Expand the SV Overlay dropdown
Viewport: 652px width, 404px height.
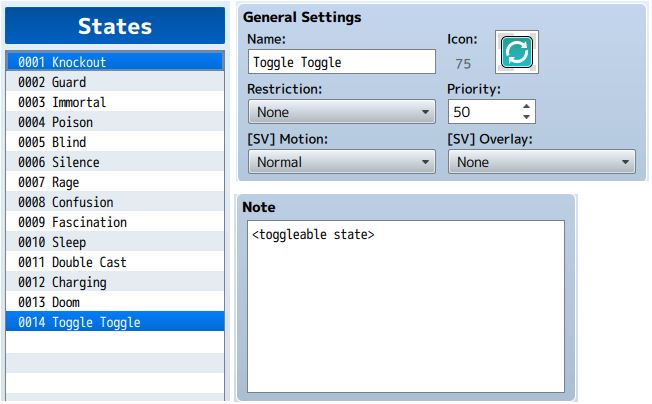click(542, 162)
